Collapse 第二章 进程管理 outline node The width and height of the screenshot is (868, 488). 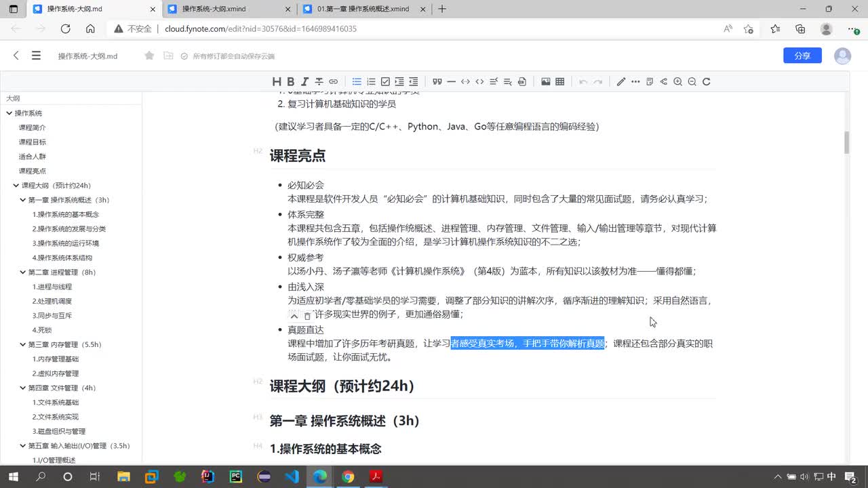[x=22, y=272]
